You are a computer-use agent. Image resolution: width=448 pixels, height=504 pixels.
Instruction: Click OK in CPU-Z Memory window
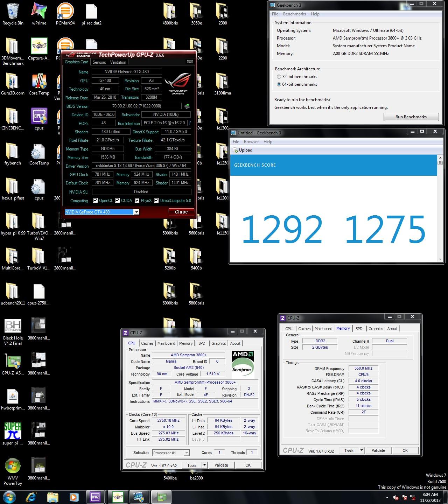[x=405, y=450]
